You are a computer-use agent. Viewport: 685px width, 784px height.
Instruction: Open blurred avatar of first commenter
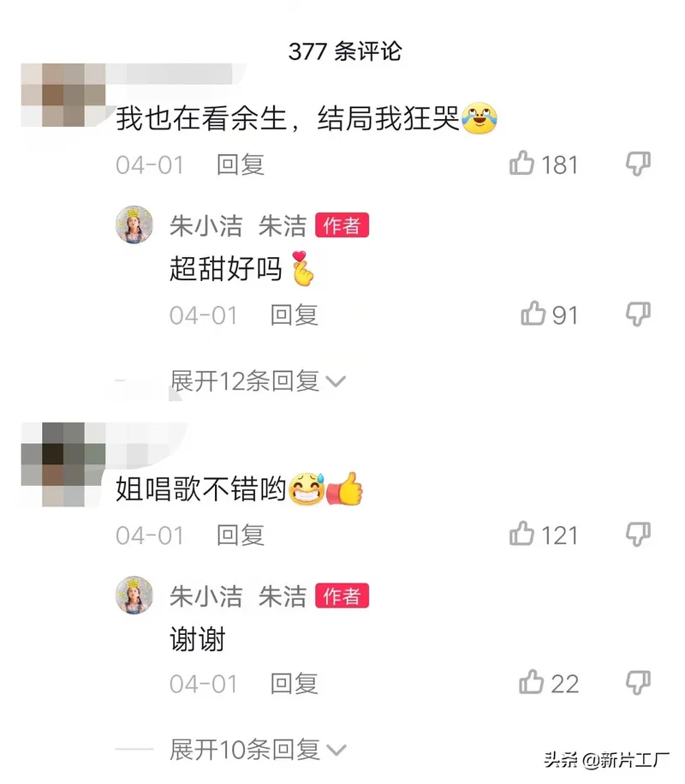tap(63, 94)
